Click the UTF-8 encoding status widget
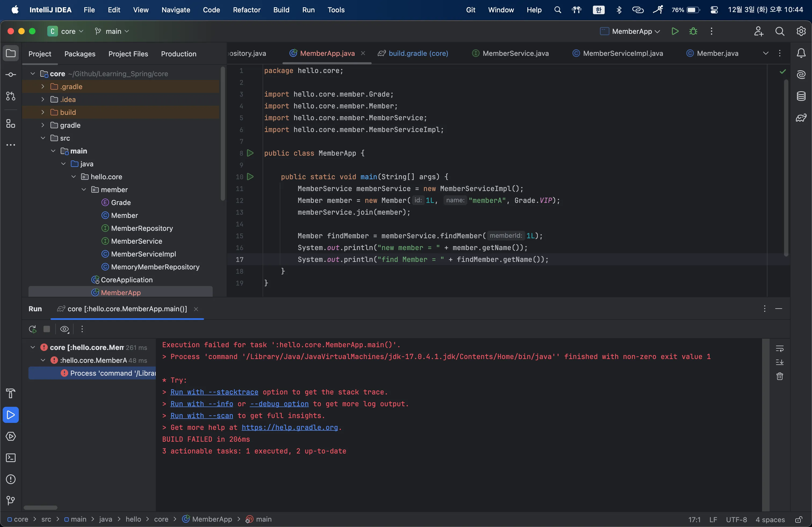Image resolution: width=812 pixels, height=527 pixels. tap(736, 519)
